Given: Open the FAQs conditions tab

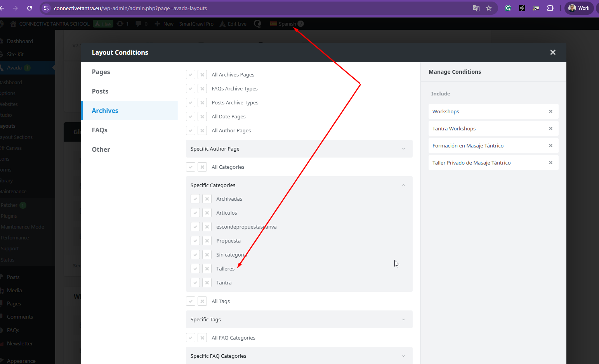Looking at the screenshot, I should coord(100,130).
